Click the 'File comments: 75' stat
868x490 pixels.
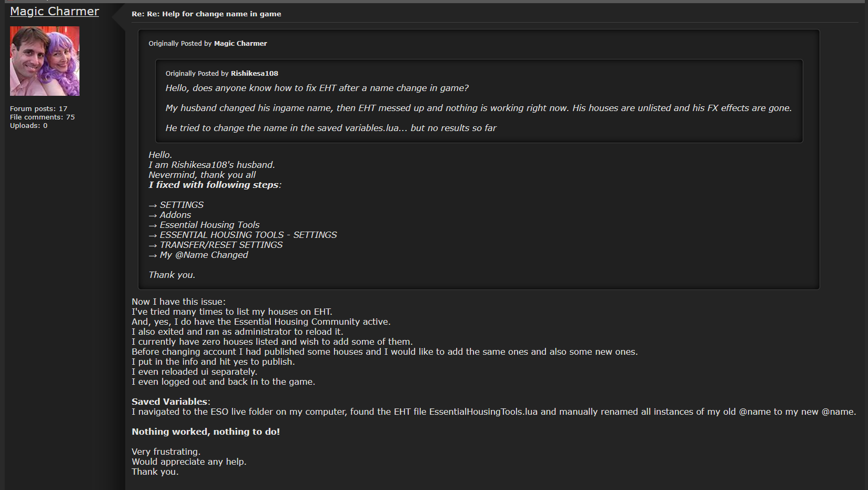[42, 117]
